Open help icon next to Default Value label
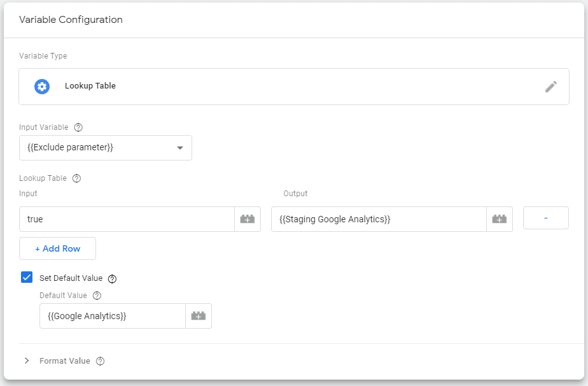Image resolution: width=588 pixels, height=386 pixels. [97, 296]
